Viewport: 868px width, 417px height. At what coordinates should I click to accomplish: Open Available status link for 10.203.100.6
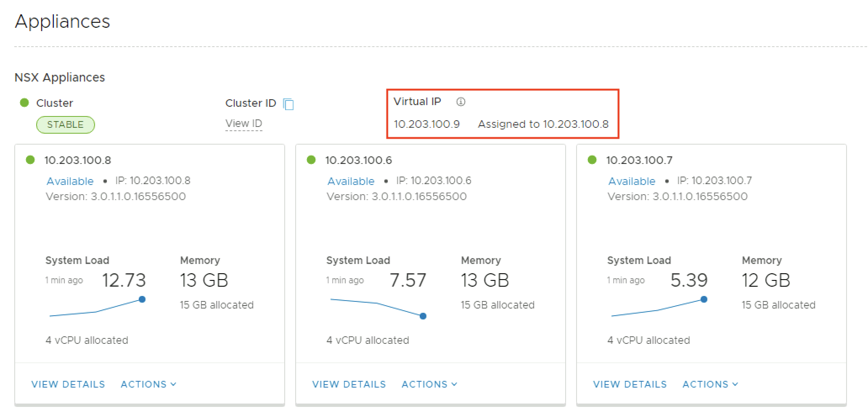351,181
